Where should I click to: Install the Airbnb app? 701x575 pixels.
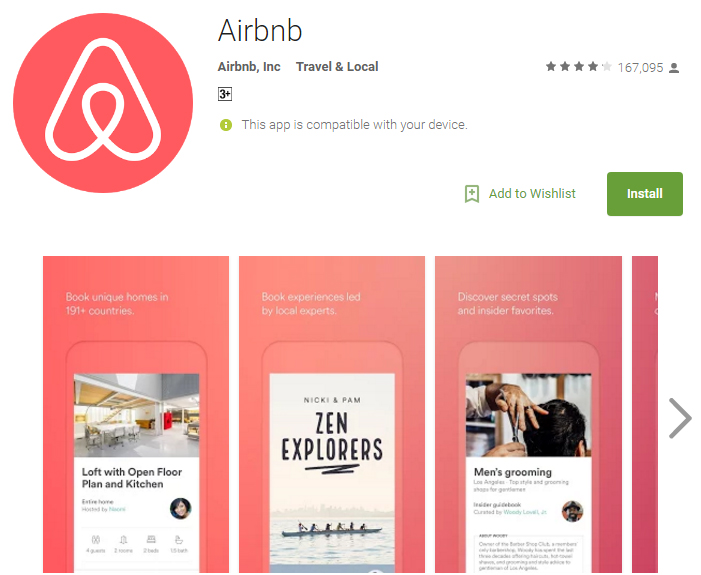pyautogui.click(x=645, y=194)
